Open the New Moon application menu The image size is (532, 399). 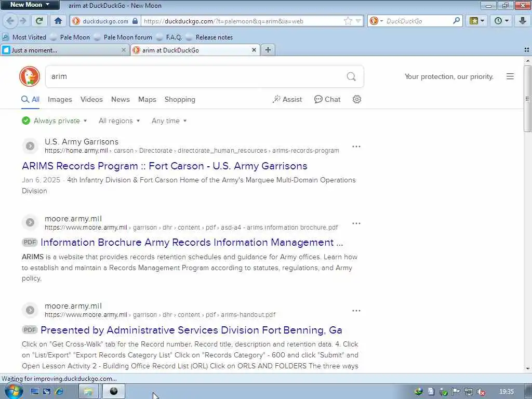(x=30, y=5)
